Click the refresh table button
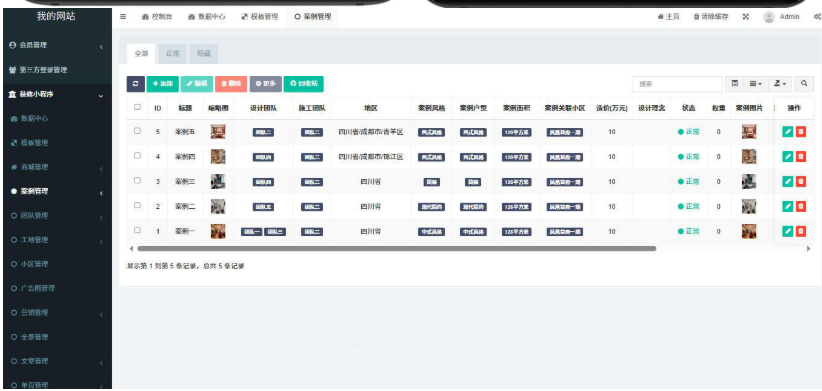 (x=136, y=84)
